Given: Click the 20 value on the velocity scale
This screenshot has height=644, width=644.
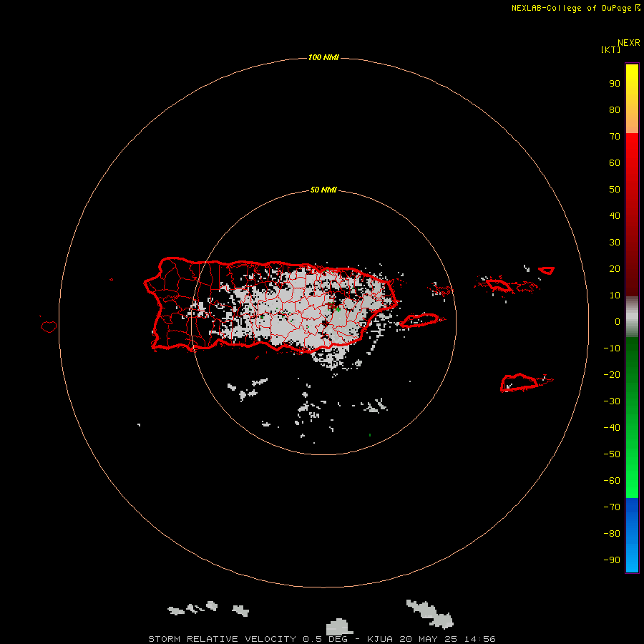Looking at the screenshot, I should click(x=615, y=269).
